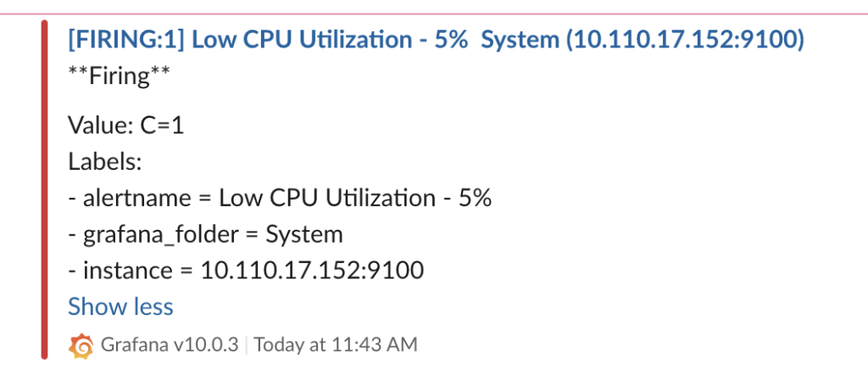Click the Grafana logo icon in footer
The image size is (868, 376).
81,345
